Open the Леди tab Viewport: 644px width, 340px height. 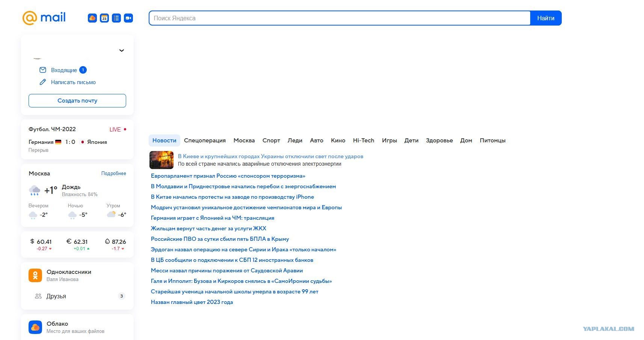coord(295,141)
